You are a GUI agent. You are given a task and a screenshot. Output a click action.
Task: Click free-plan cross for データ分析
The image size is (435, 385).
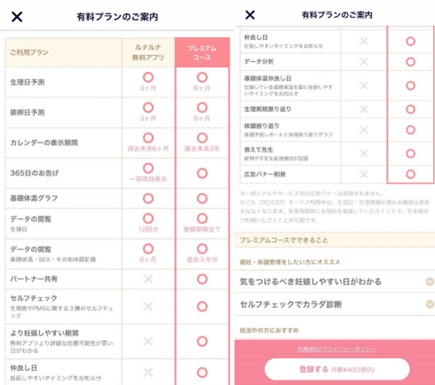(x=364, y=62)
